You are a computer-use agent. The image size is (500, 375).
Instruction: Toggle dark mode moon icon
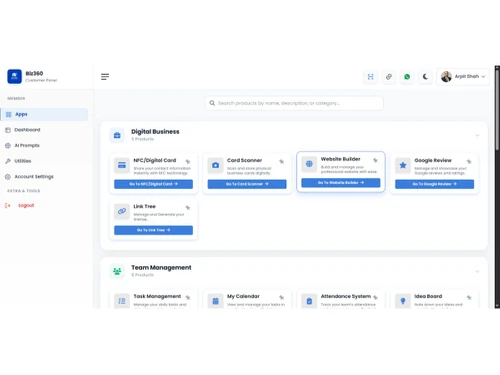(425, 77)
